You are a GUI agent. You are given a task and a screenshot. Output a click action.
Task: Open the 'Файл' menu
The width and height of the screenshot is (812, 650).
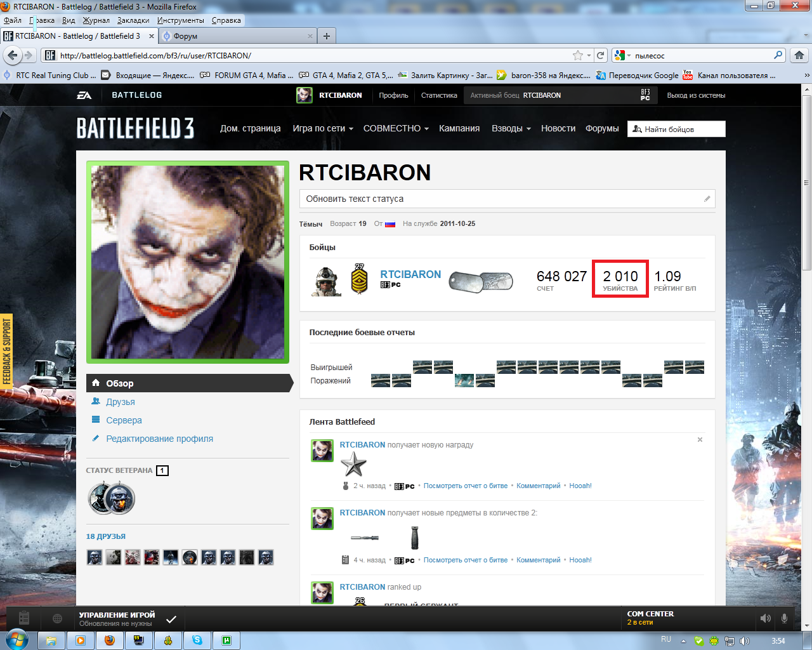(13, 20)
